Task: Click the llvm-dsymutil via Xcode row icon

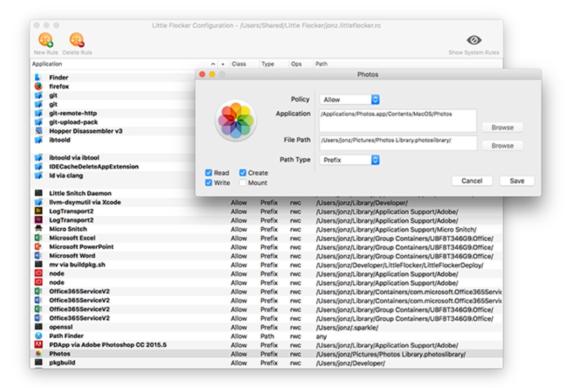Action: coord(38,202)
